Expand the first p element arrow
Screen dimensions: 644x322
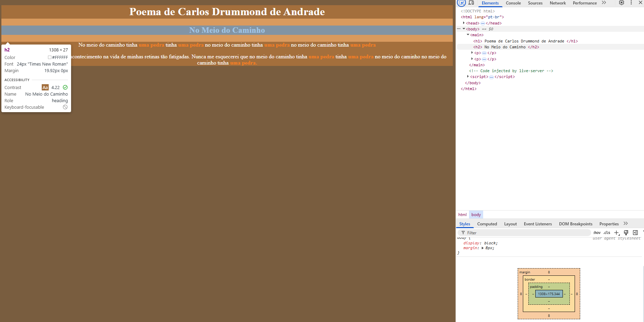click(472, 53)
